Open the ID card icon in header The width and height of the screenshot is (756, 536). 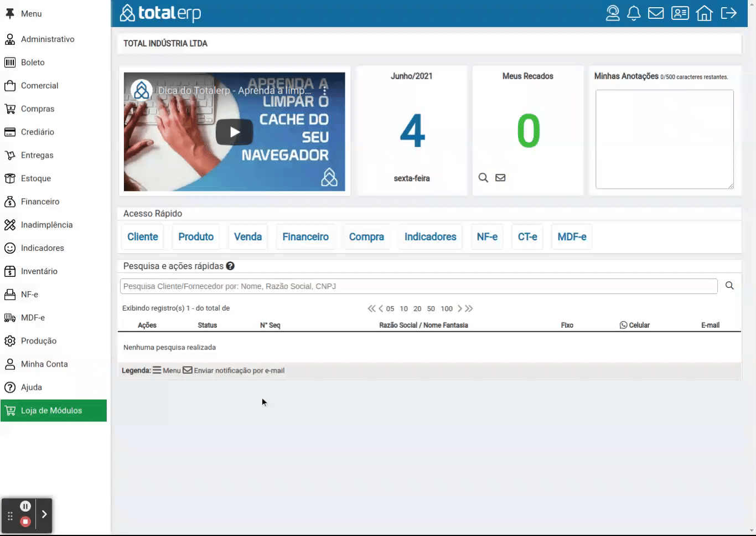click(x=680, y=13)
